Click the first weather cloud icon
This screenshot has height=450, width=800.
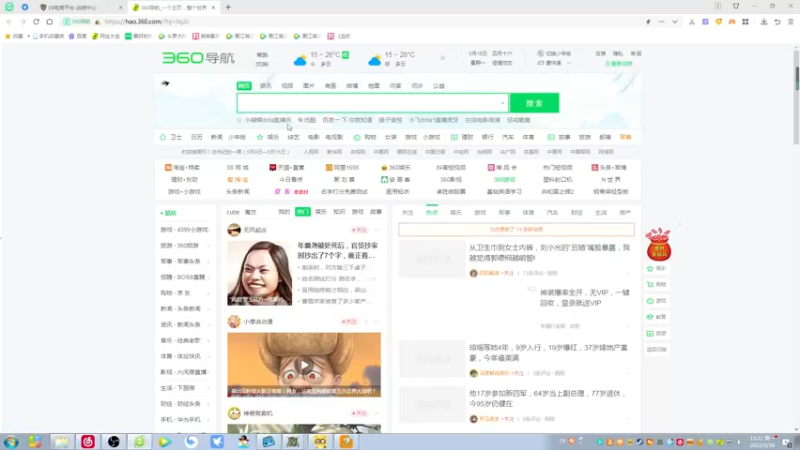[x=300, y=61]
